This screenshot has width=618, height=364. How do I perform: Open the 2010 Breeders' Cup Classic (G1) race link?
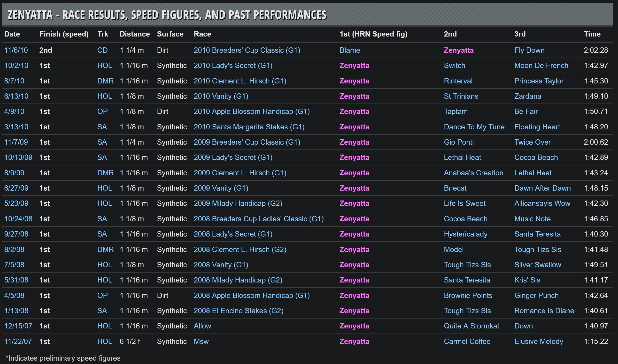point(247,50)
